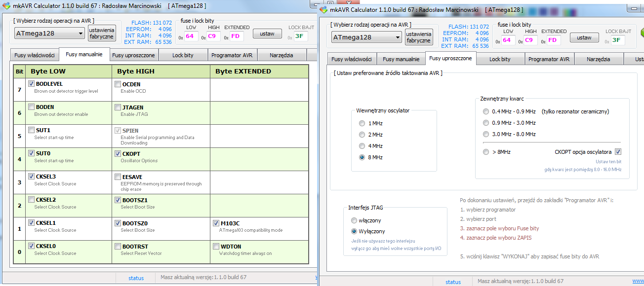Toggle BOOTSZ0 checkbox
The width and height of the screenshot is (644, 286).
pos(118,223)
